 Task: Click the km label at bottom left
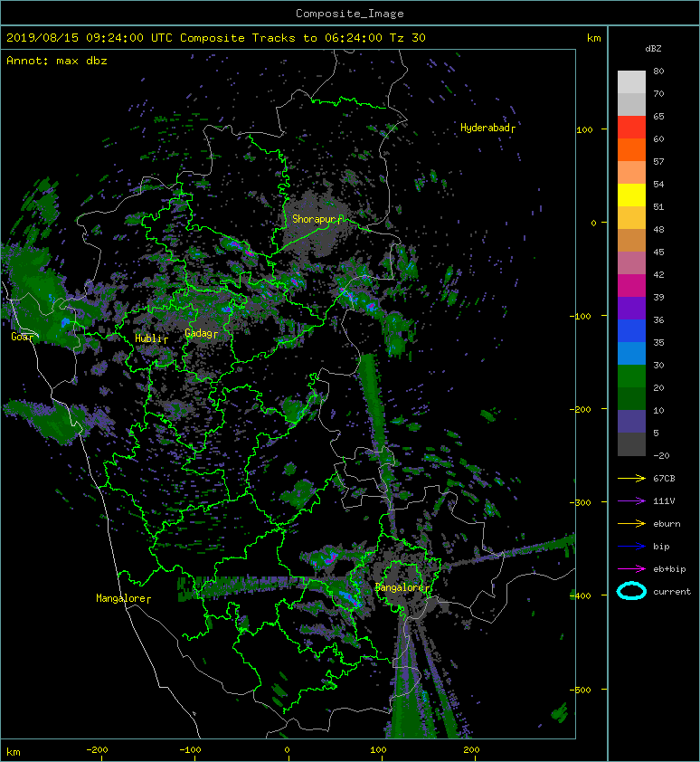click(x=14, y=752)
